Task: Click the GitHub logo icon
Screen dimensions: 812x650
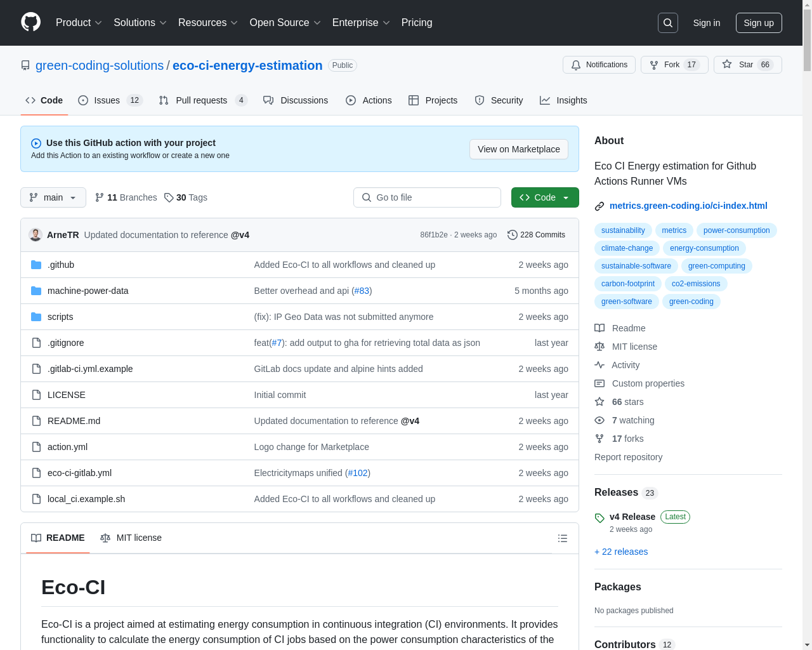Action: pyautogui.click(x=31, y=22)
